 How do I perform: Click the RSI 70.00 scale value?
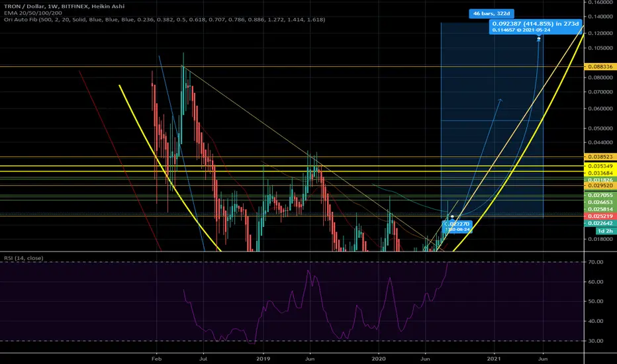[x=596, y=262]
